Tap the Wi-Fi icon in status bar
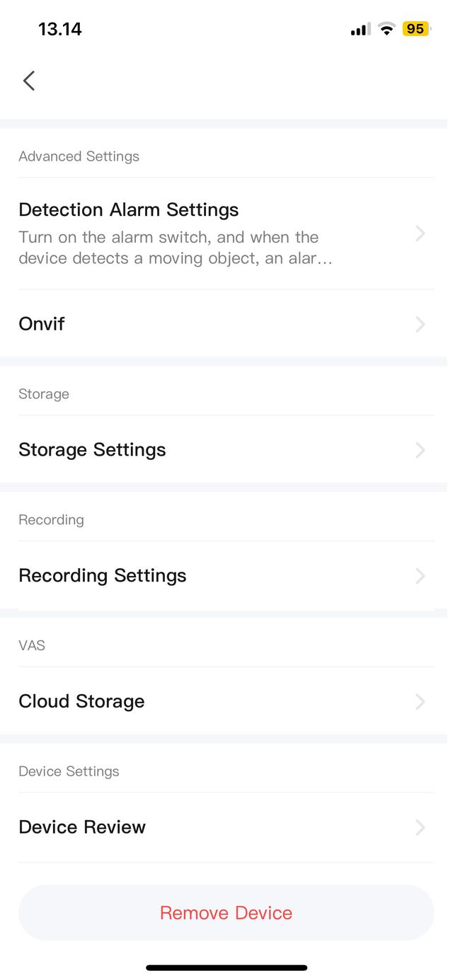453x980 pixels. [x=386, y=29]
